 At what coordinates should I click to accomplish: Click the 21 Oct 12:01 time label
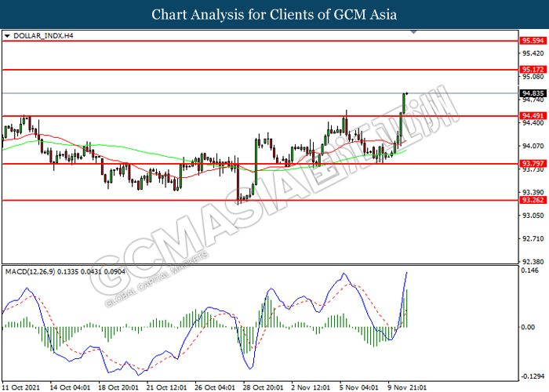click(166, 387)
